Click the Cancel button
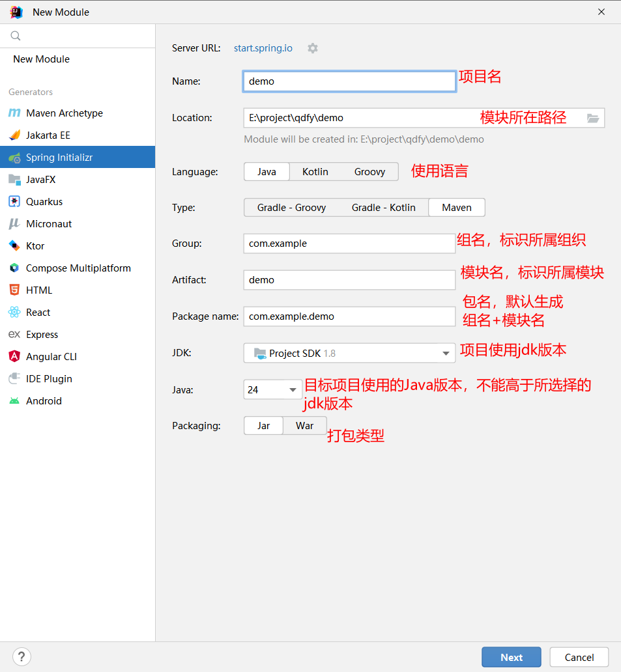The width and height of the screenshot is (621, 672). coord(579,657)
